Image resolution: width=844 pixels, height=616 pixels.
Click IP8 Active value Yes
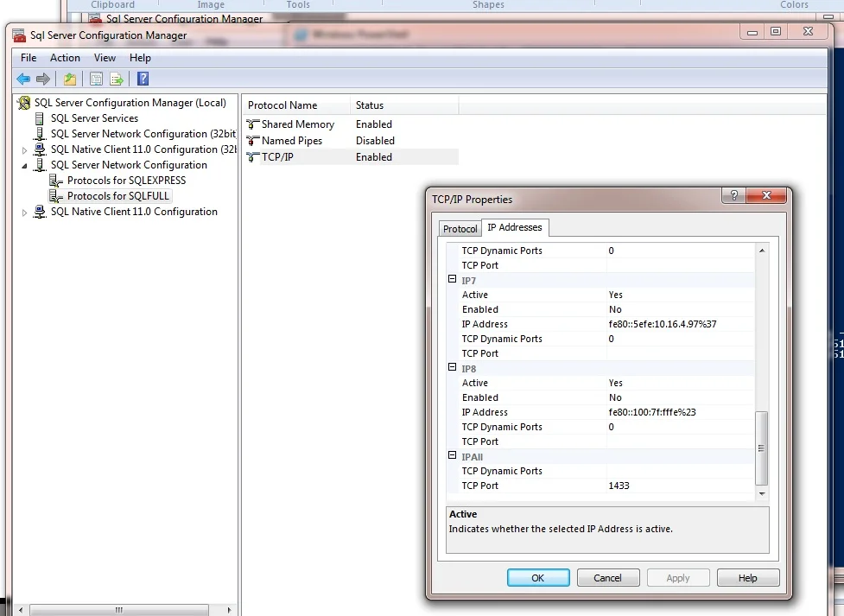(x=681, y=383)
